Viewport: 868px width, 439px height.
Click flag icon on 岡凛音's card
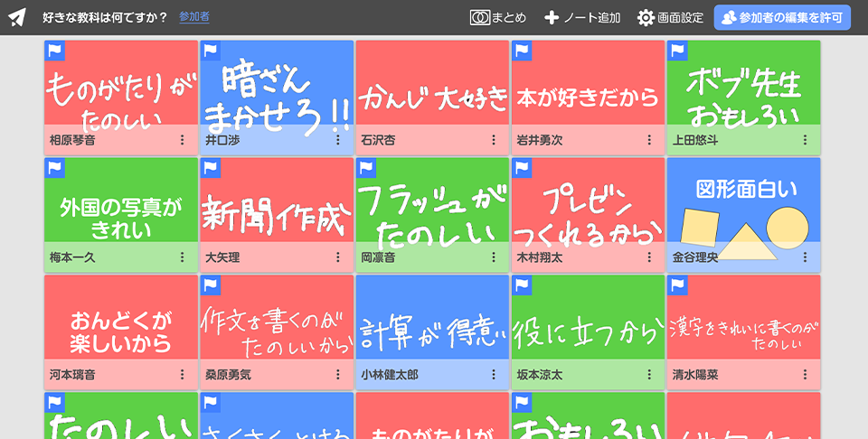365,168
